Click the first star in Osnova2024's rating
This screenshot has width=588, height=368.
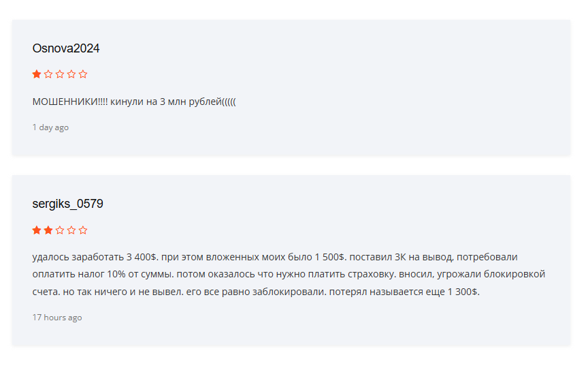[37, 74]
